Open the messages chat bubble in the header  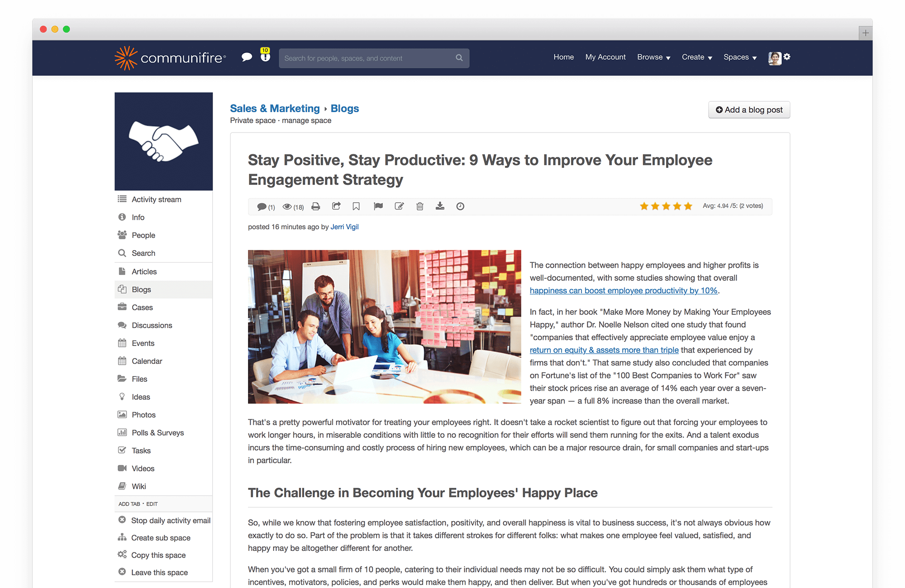pos(247,57)
